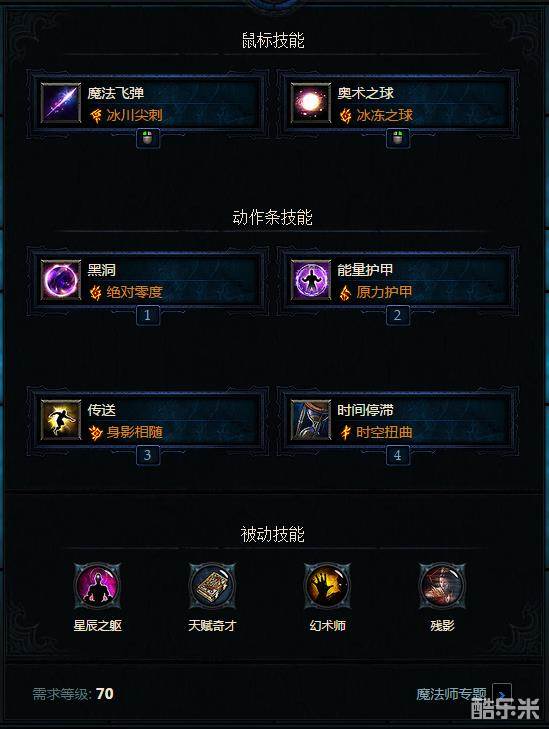Click hotkey slot 3 under 传送
The width and height of the screenshot is (549, 729).
[148, 455]
